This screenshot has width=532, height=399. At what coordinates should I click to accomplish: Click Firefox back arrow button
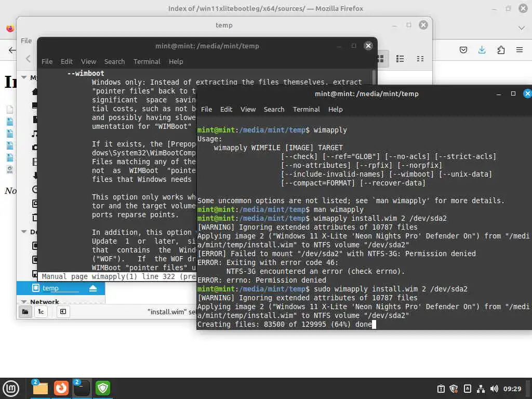pyautogui.click(x=12, y=50)
